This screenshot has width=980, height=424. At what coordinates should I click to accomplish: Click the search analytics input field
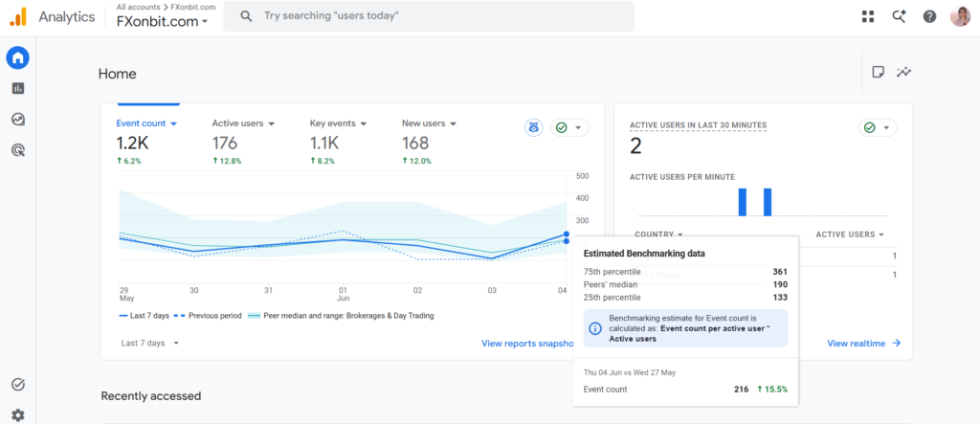(429, 16)
